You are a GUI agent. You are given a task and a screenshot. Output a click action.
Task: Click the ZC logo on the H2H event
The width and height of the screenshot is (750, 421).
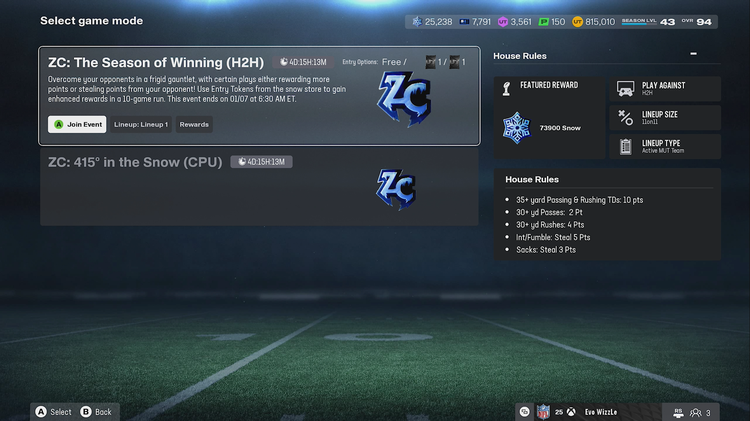tap(404, 99)
